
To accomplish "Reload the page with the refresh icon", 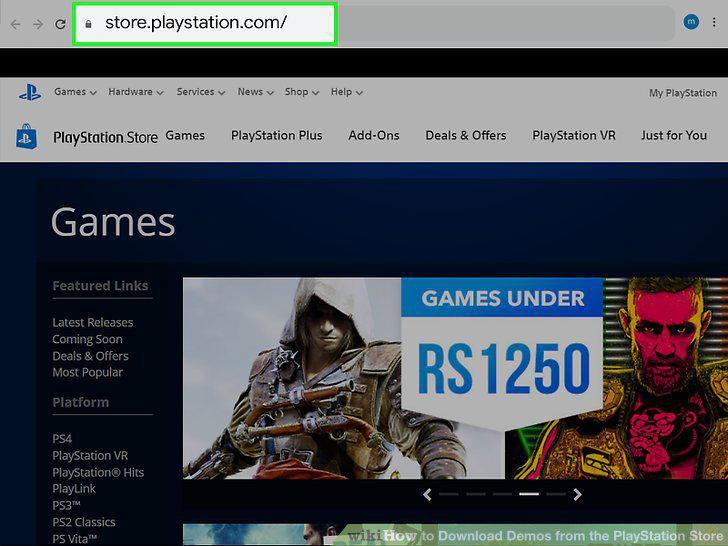I will click(60, 24).
